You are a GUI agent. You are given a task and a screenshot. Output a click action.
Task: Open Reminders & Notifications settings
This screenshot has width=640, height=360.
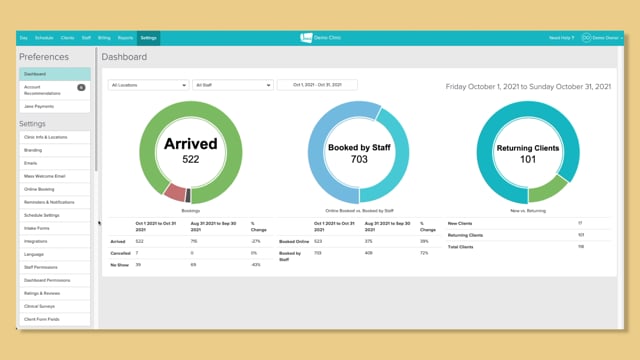coord(55,202)
